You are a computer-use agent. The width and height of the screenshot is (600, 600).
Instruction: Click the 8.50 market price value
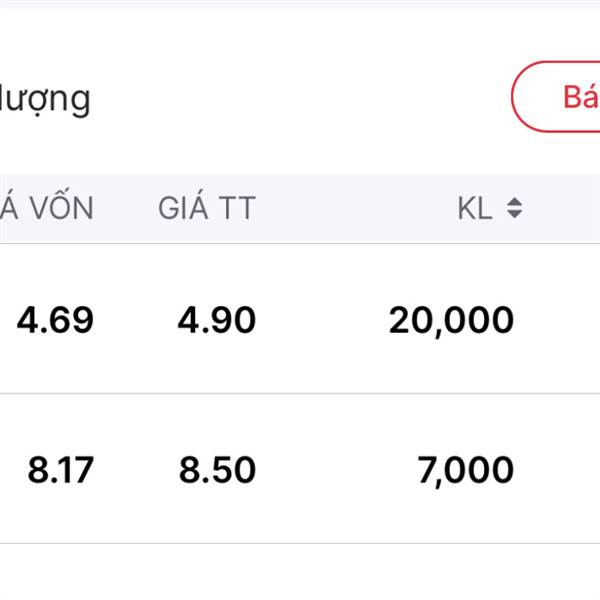coord(217,470)
